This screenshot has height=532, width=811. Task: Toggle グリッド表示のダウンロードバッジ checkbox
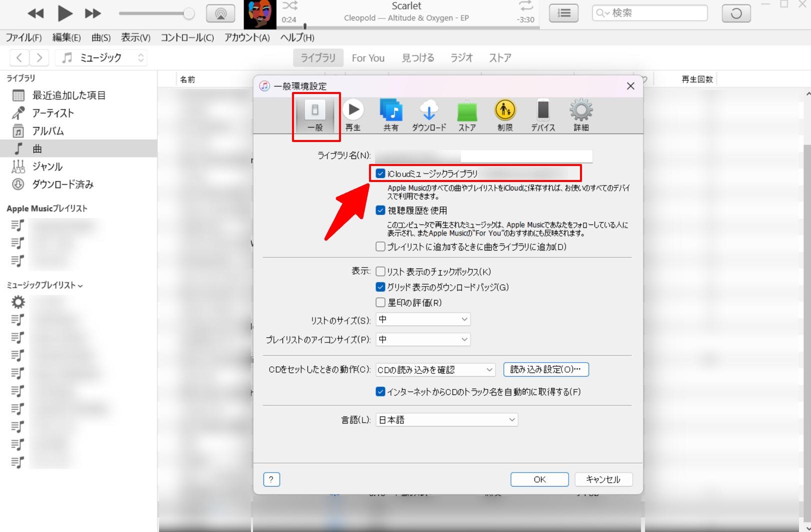pyautogui.click(x=380, y=287)
